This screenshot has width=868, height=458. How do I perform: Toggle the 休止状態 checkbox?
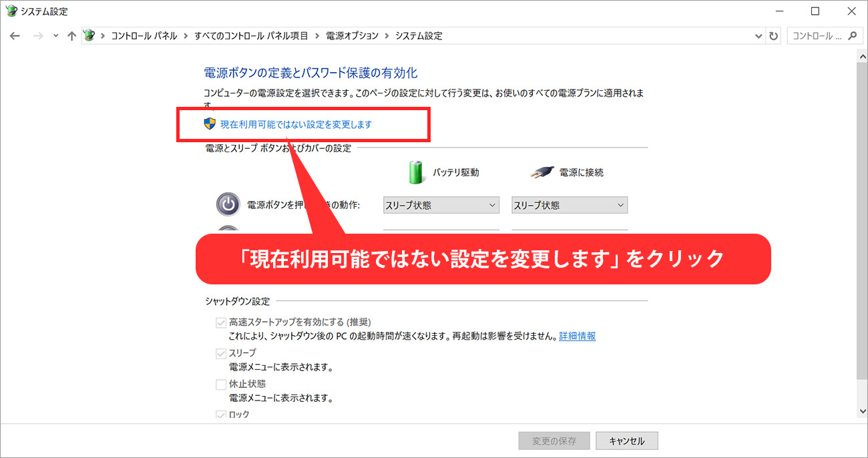220,385
